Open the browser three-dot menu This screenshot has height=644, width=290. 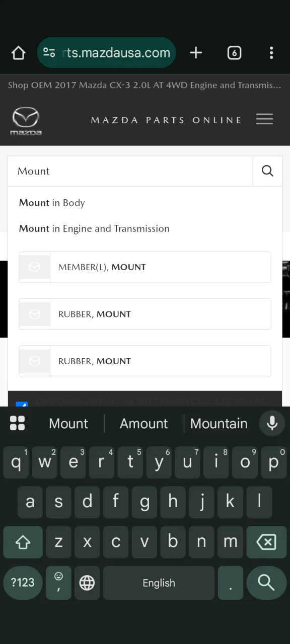pos(271,53)
